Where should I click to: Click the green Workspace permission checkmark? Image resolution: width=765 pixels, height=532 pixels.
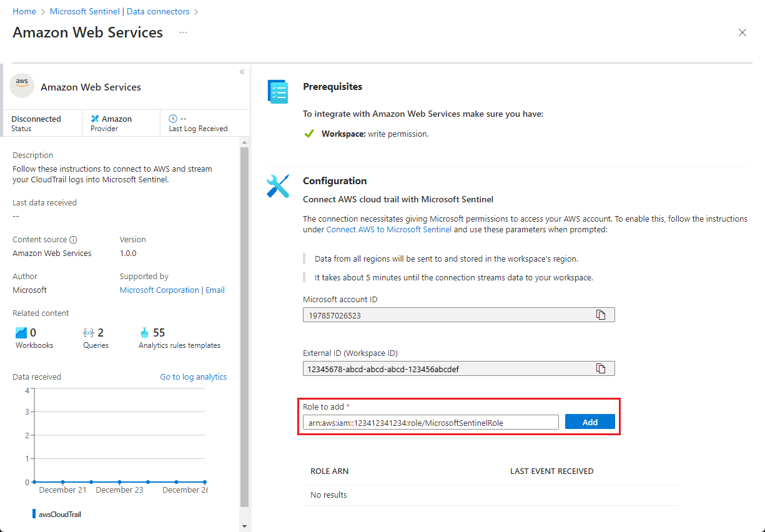point(309,133)
